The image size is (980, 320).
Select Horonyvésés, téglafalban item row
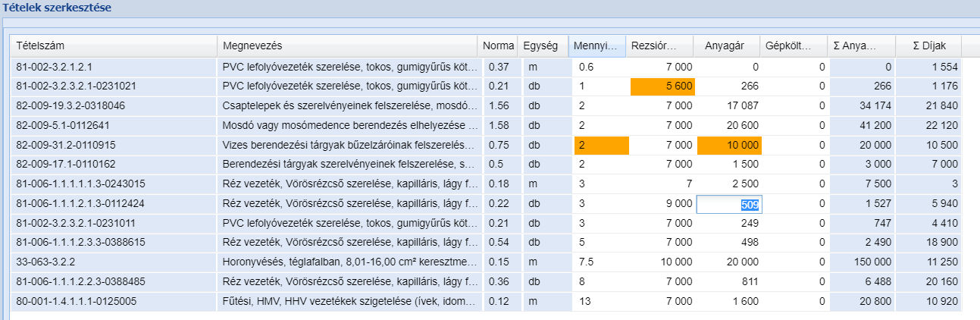(486, 263)
